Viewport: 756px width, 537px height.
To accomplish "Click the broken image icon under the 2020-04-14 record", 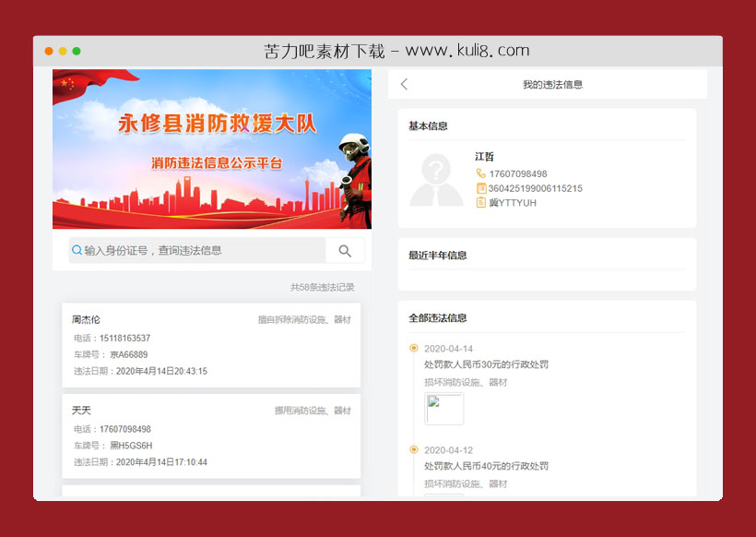I will [x=443, y=409].
